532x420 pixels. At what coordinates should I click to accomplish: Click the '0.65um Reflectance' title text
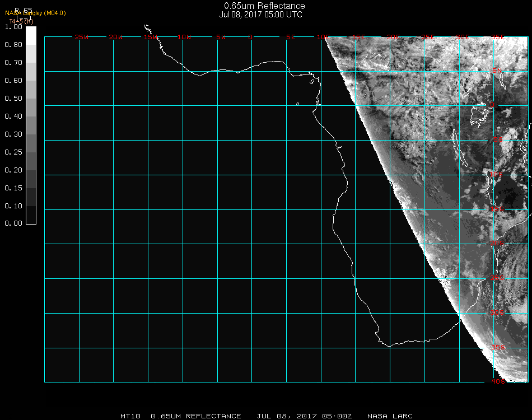click(x=264, y=6)
